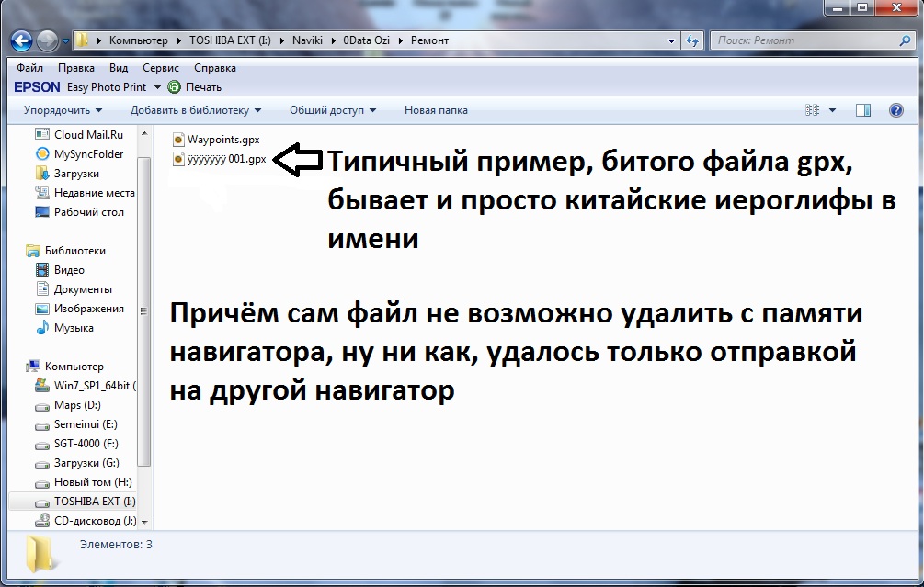924x587 pixels.
Task: Select TOSHIBA EXT (I:) in navigation tree
Action: point(94,502)
